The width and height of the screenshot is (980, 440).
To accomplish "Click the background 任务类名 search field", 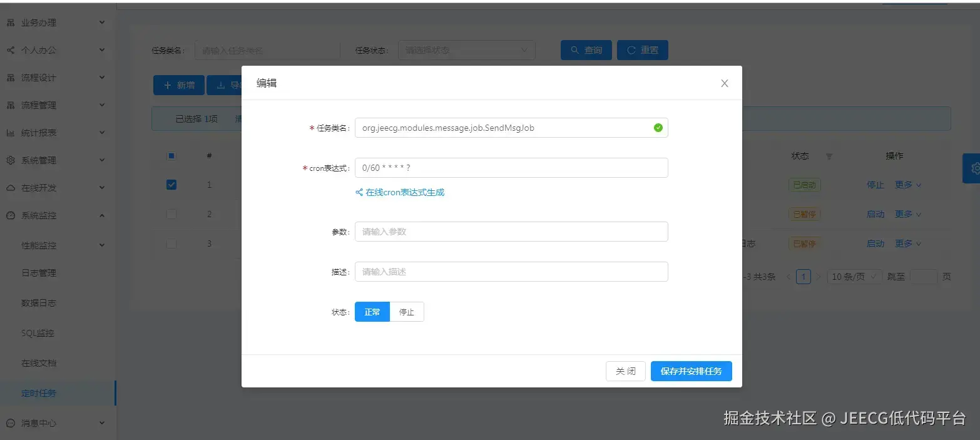I will point(267,50).
